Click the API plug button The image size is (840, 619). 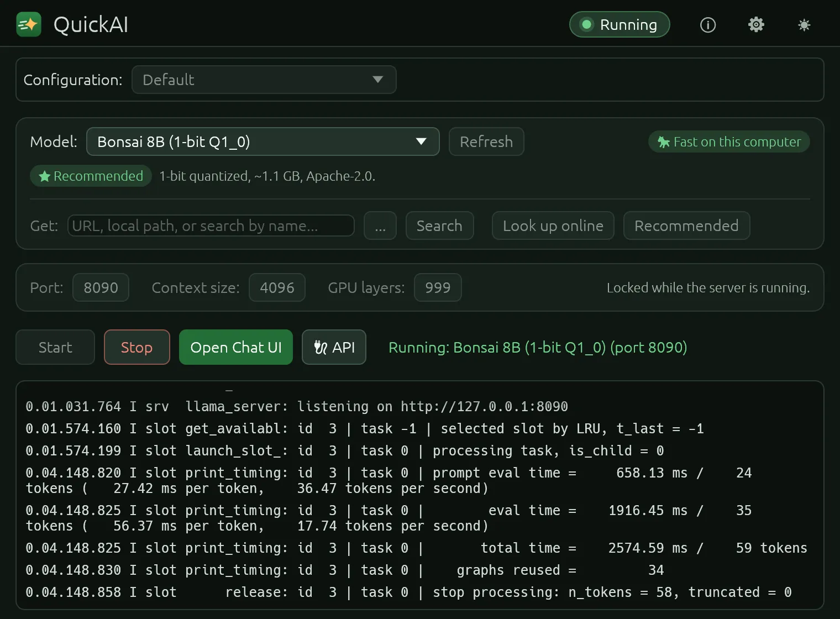(x=334, y=347)
